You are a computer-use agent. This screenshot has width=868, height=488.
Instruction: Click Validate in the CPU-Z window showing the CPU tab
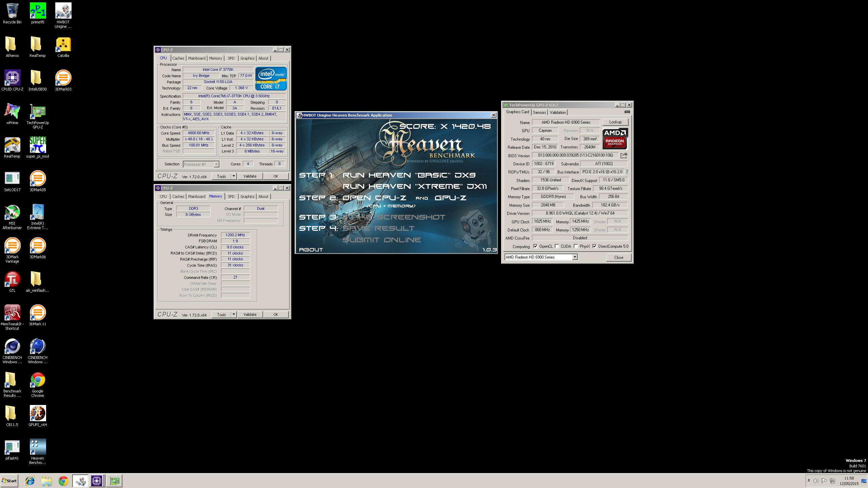tap(250, 176)
